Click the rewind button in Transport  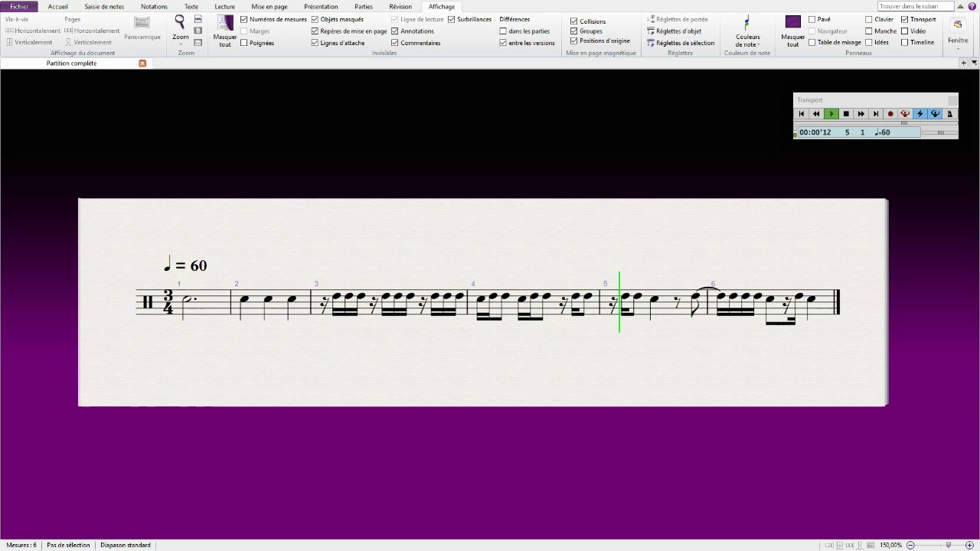point(816,113)
